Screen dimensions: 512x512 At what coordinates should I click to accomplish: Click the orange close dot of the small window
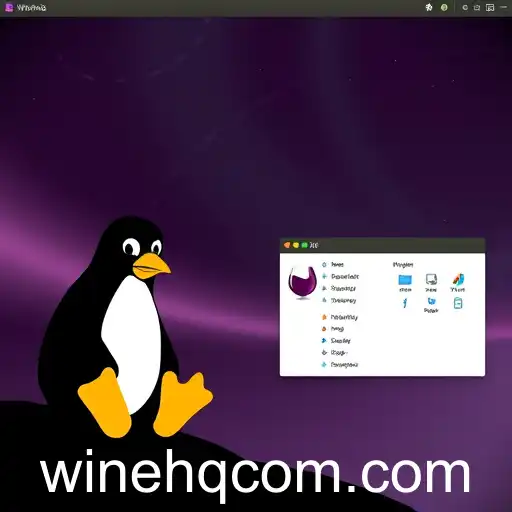click(x=287, y=245)
